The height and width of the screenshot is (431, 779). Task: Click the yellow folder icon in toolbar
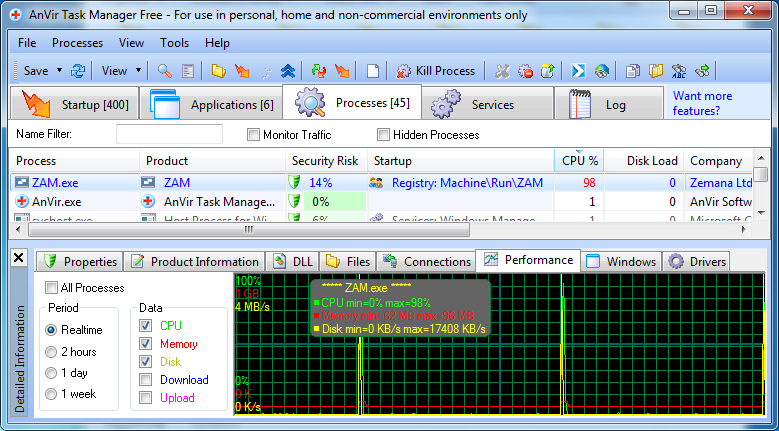coord(219,71)
